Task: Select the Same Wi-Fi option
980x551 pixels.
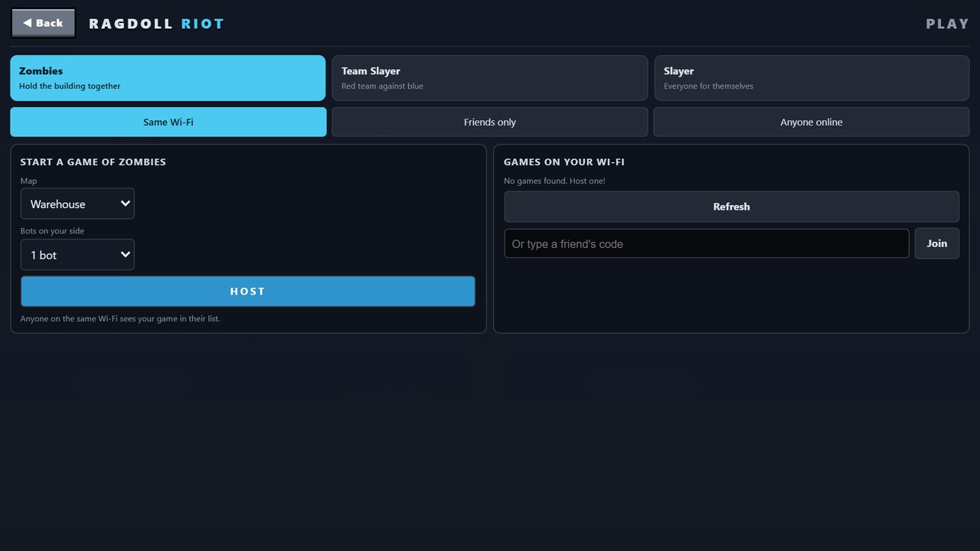Action: click(x=168, y=122)
